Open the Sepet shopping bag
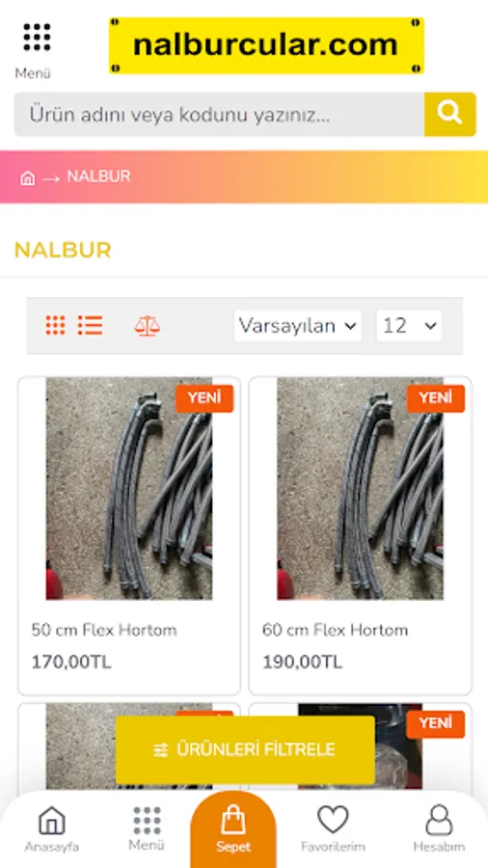The image size is (488, 868). tap(233, 828)
